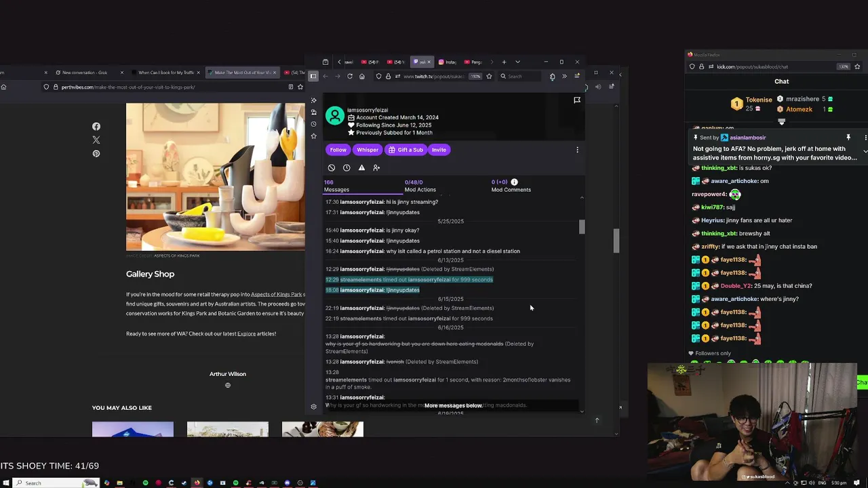Open the list all tabs dropdown arrow

click(517, 62)
